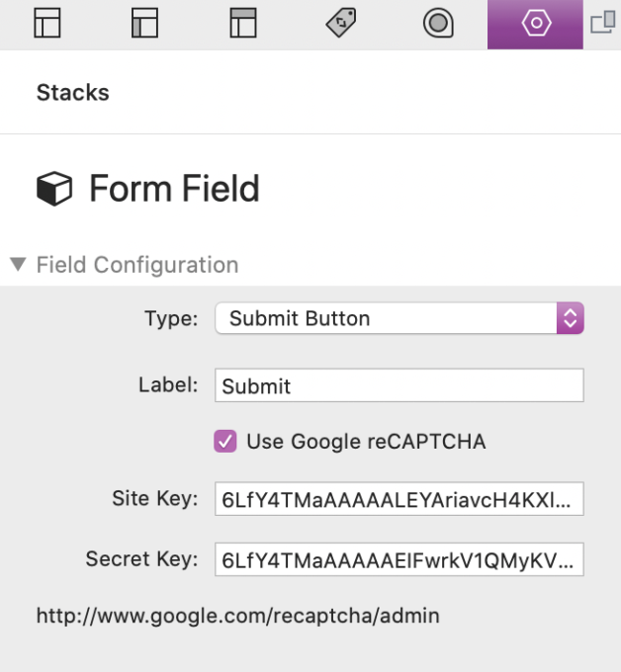Select the purple hexagon settings tab
Image resolution: width=621 pixels, height=672 pixels.
[535, 23]
